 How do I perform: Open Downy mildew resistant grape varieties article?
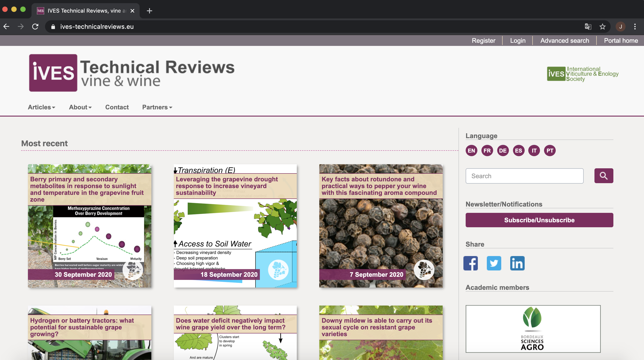pyautogui.click(x=376, y=327)
